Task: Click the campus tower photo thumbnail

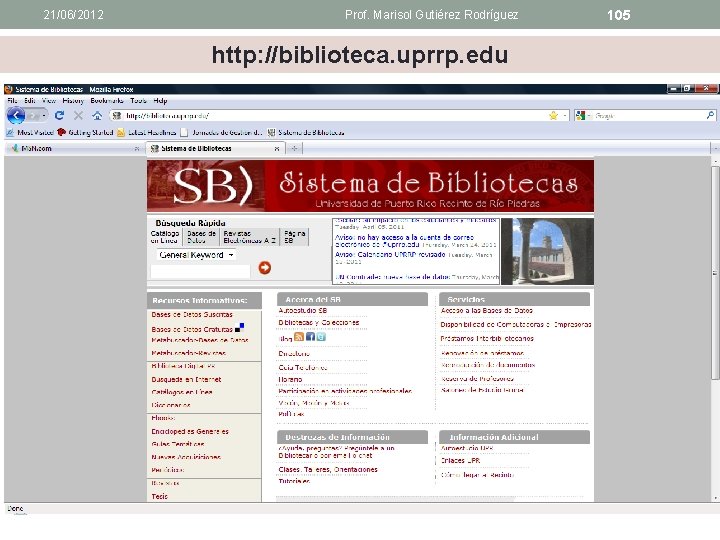Action: [547, 251]
